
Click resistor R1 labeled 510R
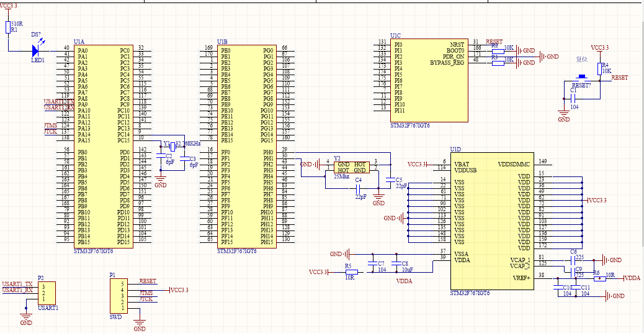pyautogui.click(x=8, y=27)
